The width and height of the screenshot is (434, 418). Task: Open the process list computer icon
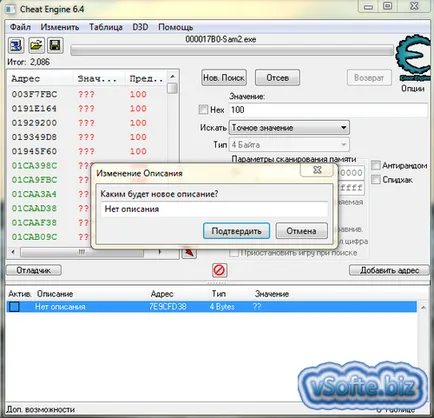click(x=15, y=46)
